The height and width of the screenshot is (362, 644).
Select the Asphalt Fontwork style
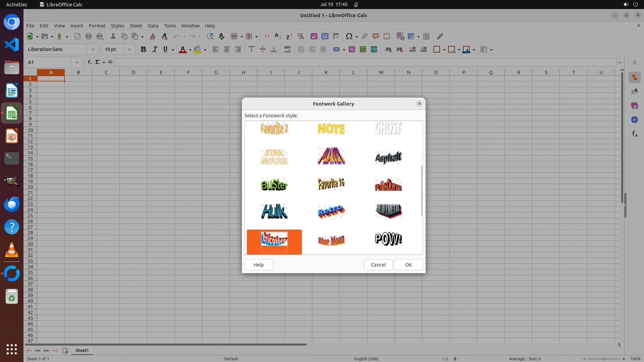(388, 157)
